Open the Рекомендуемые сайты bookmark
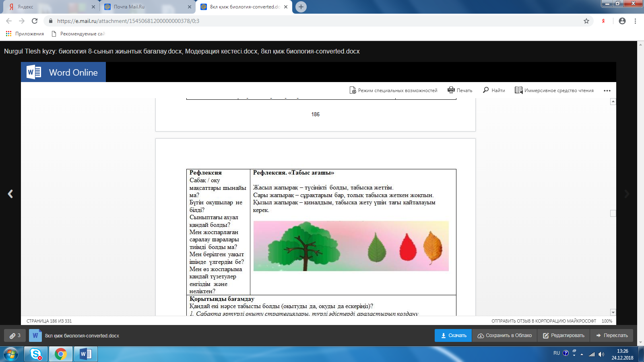 pos(78,34)
